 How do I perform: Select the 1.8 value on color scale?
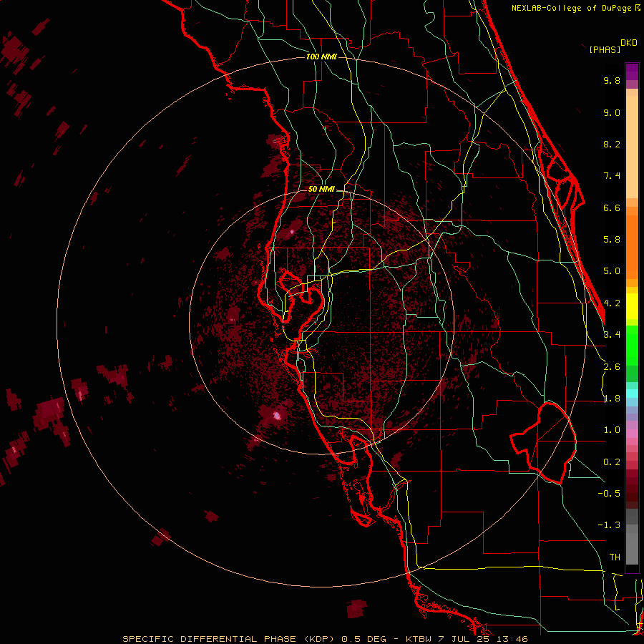(x=612, y=399)
